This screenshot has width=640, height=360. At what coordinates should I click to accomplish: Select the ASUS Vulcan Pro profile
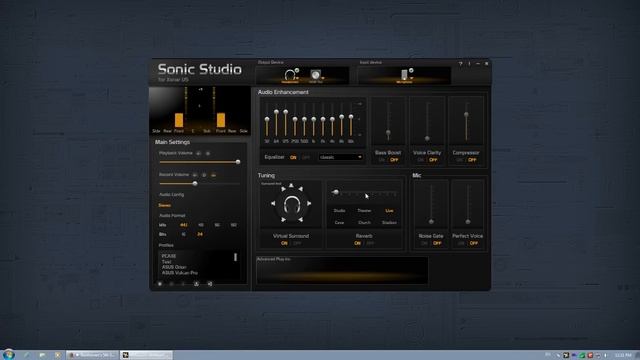pyautogui.click(x=180, y=273)
